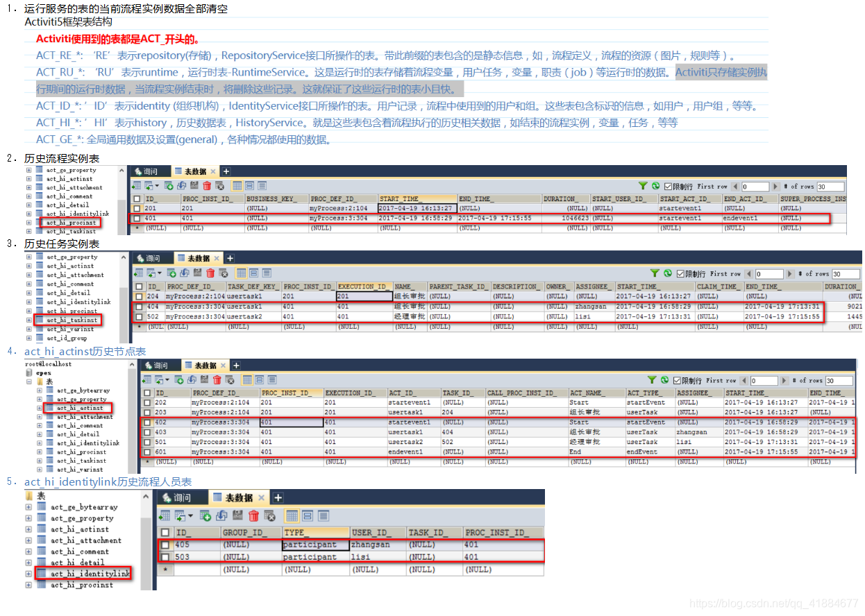The image size is (865, 616).
Task: Click the trash icon in actinst panel toolbar
Action: click(x=217, y=379)
